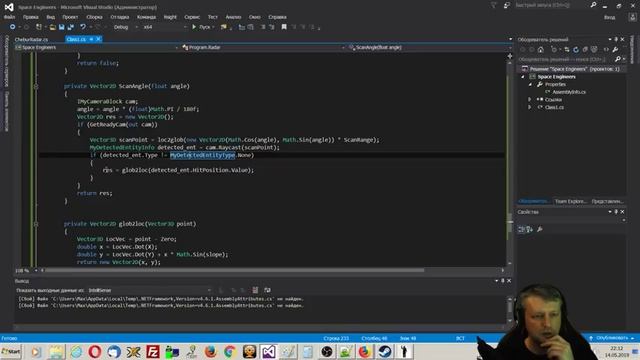Click the alphabetical sort icon in Properties
Screen dimensions: 640x360
point(529,229)
